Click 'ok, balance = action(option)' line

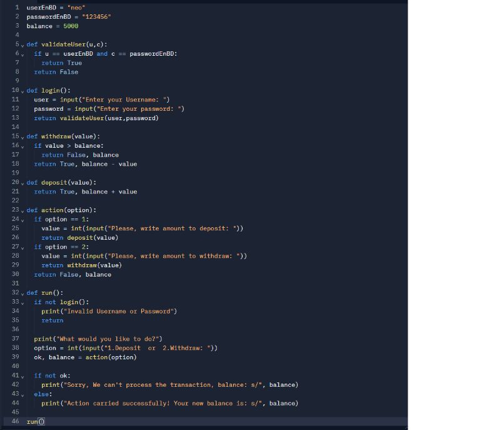[x=85, y=357]
